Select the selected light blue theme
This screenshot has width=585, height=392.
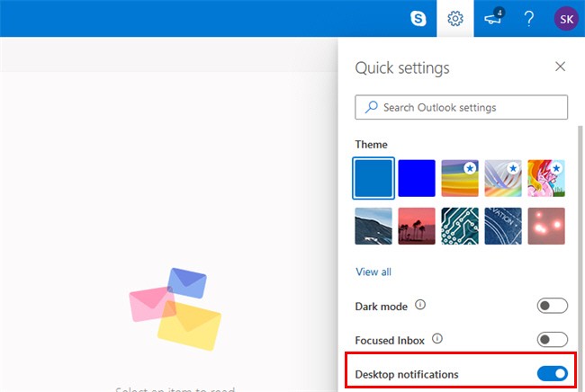373,178
